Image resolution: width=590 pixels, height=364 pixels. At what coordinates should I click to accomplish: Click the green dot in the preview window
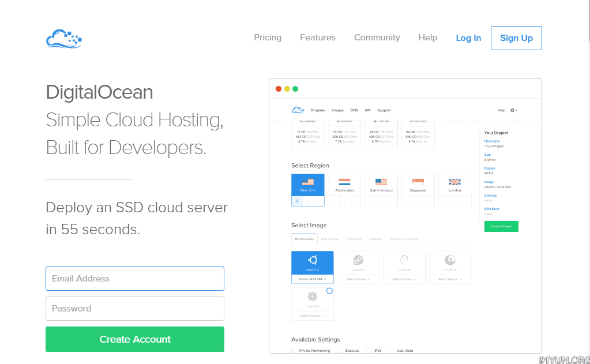[295, 89]
